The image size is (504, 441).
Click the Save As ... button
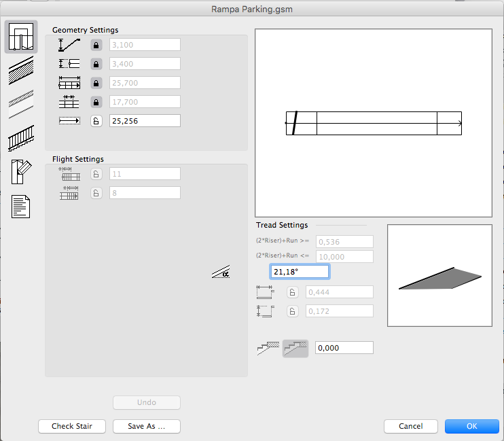point(147,426)
